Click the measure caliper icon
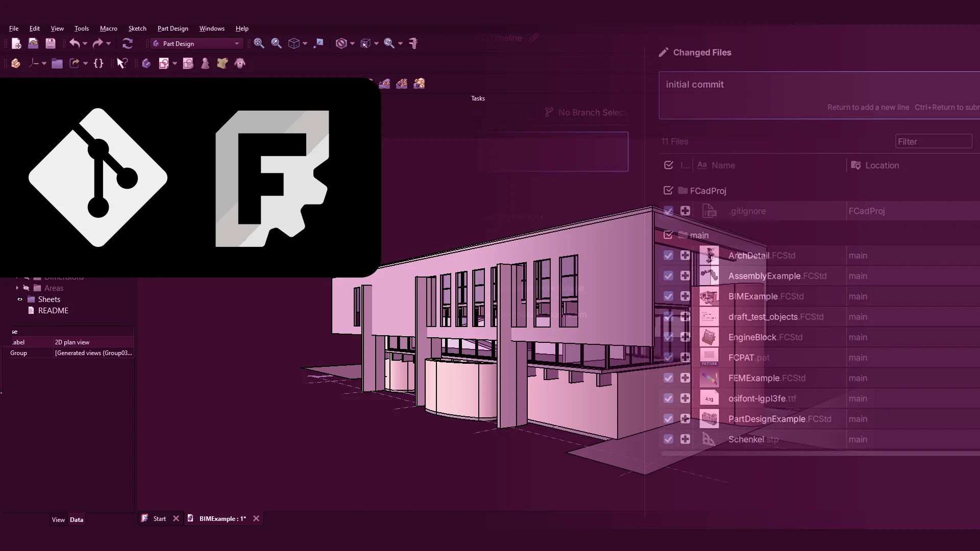 (x=413, y=43)
